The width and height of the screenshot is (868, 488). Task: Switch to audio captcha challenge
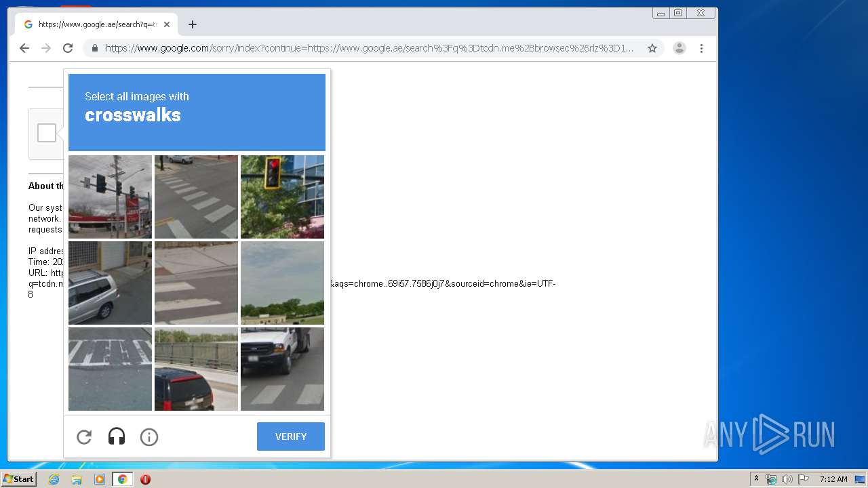(x=117, y=437)
